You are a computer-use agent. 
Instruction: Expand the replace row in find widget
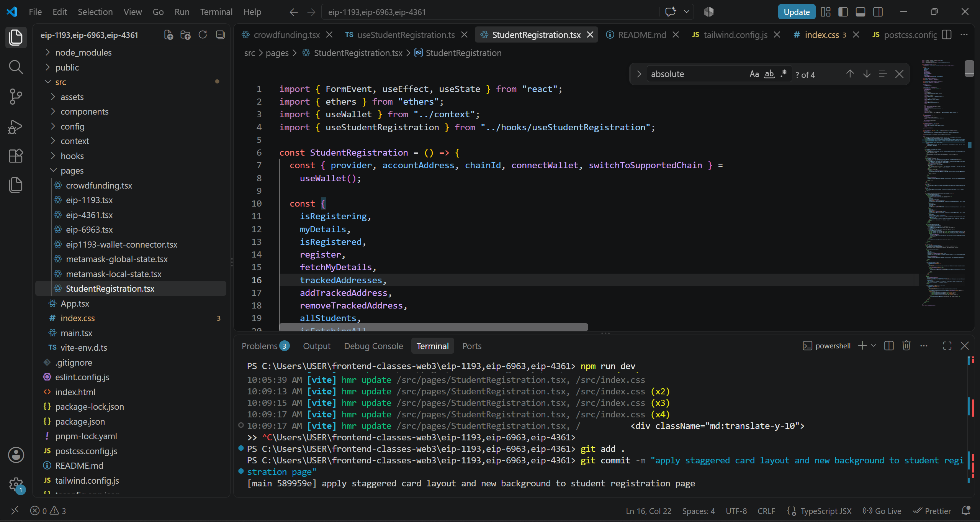[x=639, y=74]
